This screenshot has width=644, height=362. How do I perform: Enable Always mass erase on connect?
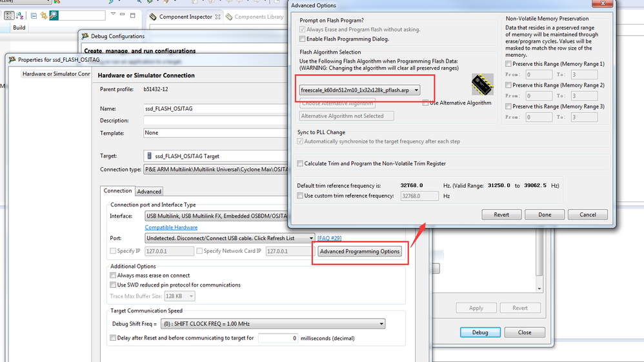point(113,276)
